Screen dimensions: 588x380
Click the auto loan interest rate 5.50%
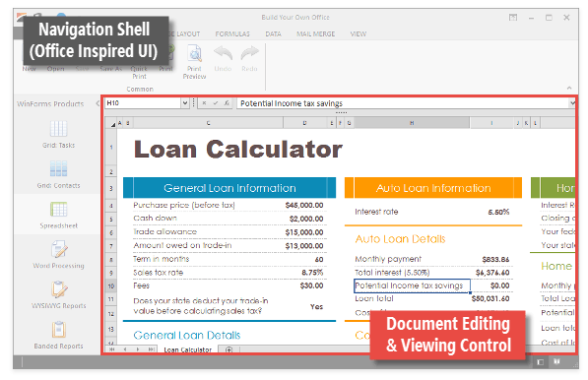pyautogui.click(x=498, y=212)
